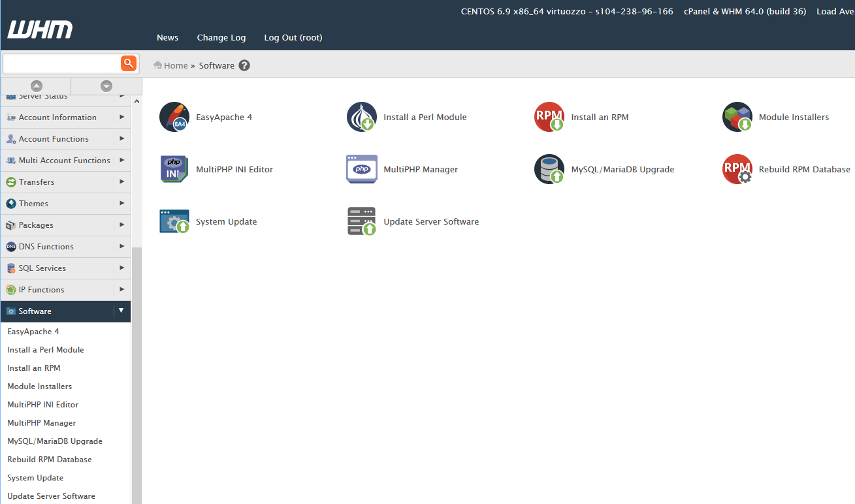855x504 pixels.
Task: Open the News menu item
Action: pyautogui.click(x=167, y=38)
